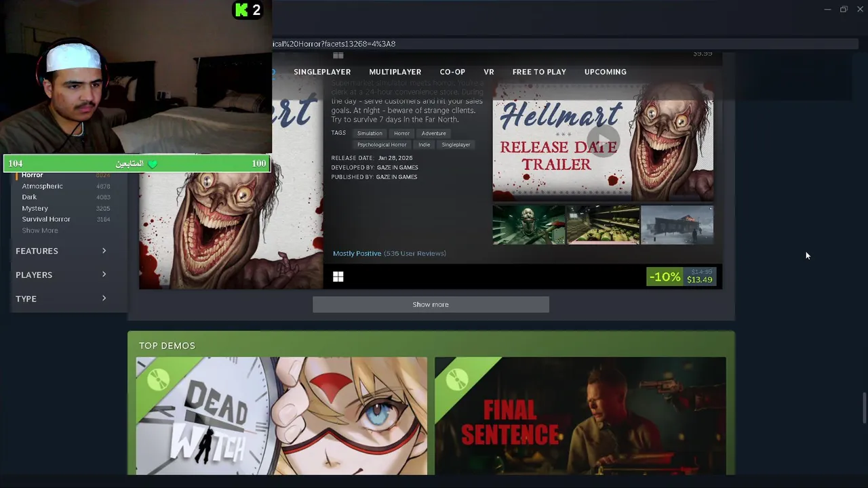Click the TOP DEMOS section heading
This screenshot has width=868, height=488.
(167, 346)
